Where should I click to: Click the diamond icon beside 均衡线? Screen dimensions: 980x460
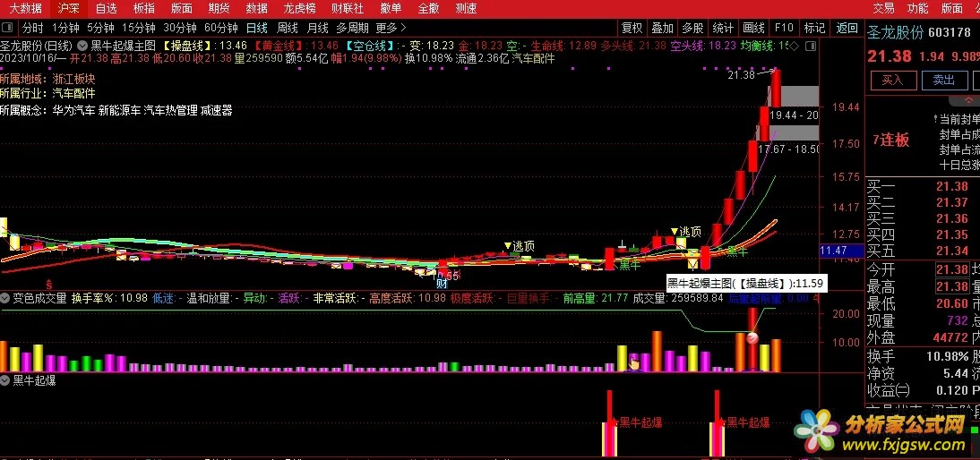794,46
